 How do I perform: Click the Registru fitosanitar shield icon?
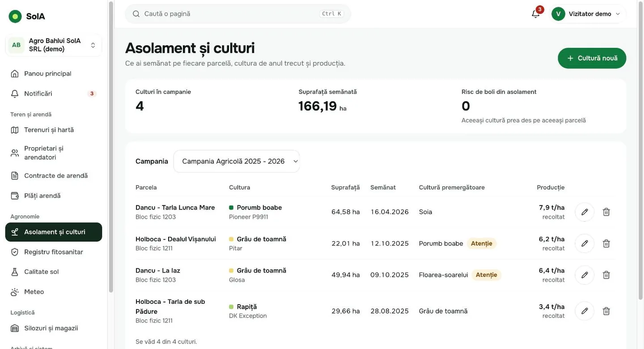click(x=15, y=252)
